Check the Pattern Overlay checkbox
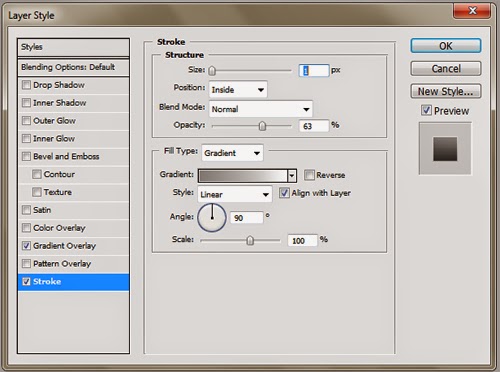Image resolution: width=500 pixels, height=372 pixels. [26, 264]
